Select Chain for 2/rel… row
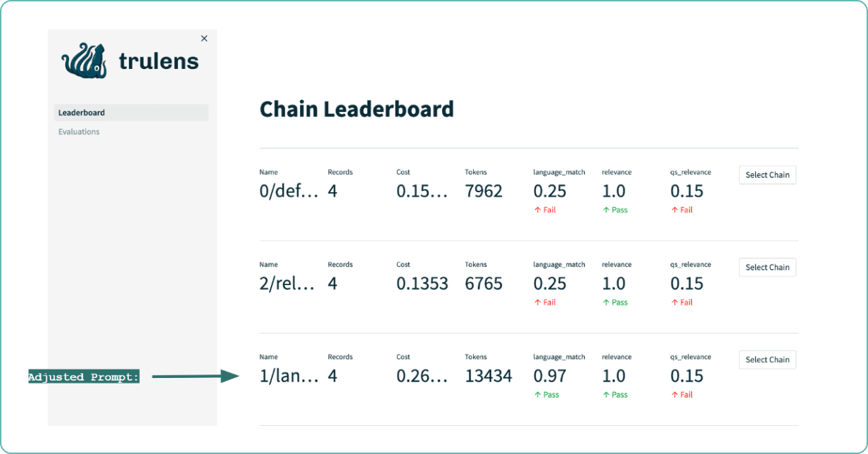This screenshot has height=454, width=868. pyautogui.click(x=767, y=267)
